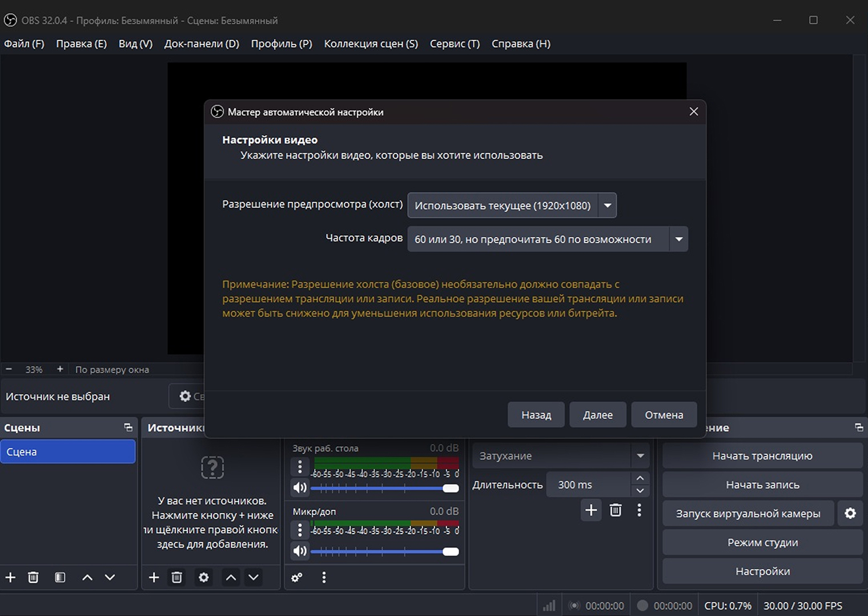Image resolution: width=868 pixels, height=616 pixels.
Task: Open the frame rate dropdown
Action: [678, 239]
